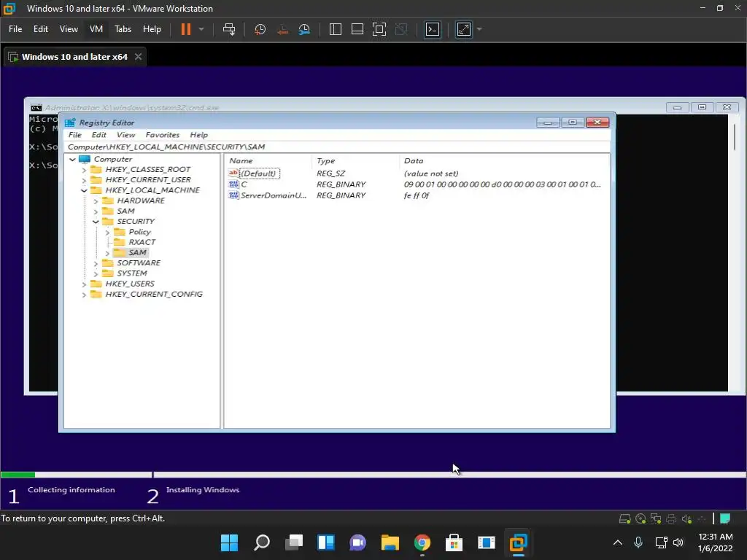This screenshot has width=747, height=560.
Task: Maximize the cmd.exe window behind
Action: (x=702, y=107)
